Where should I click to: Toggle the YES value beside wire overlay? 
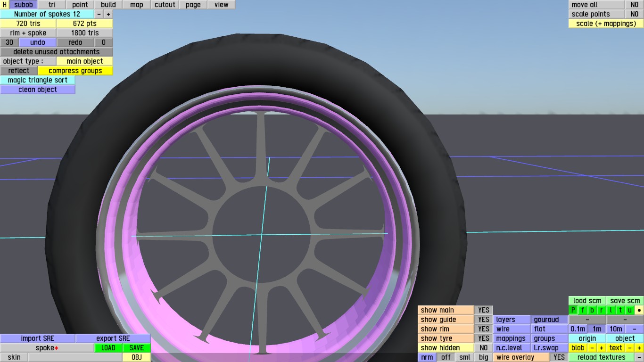[559, 357]
